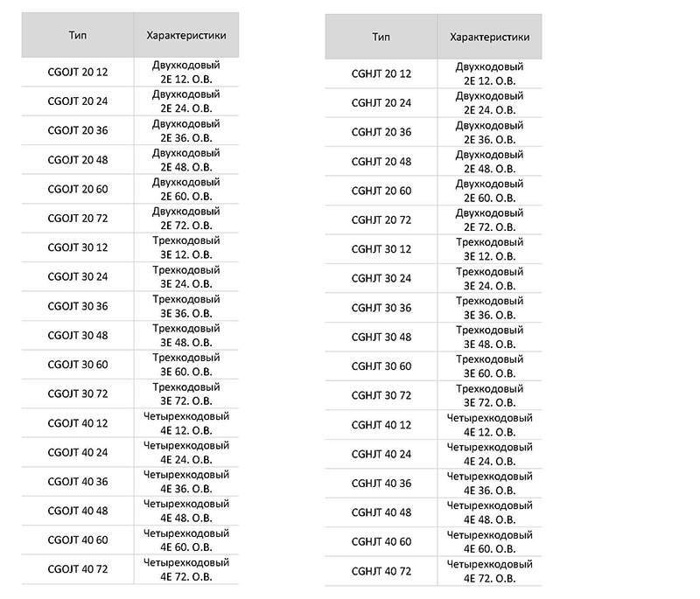Select the characteristics cell beside CGOJT 20 36
Screen dimensions: 700x599
pos(185,131)
